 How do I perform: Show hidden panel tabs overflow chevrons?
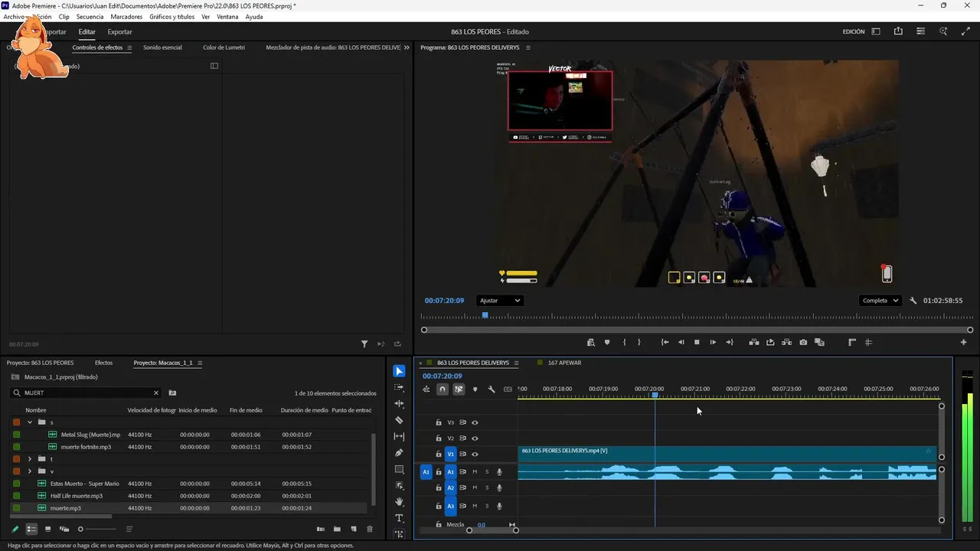coord(407,47)
